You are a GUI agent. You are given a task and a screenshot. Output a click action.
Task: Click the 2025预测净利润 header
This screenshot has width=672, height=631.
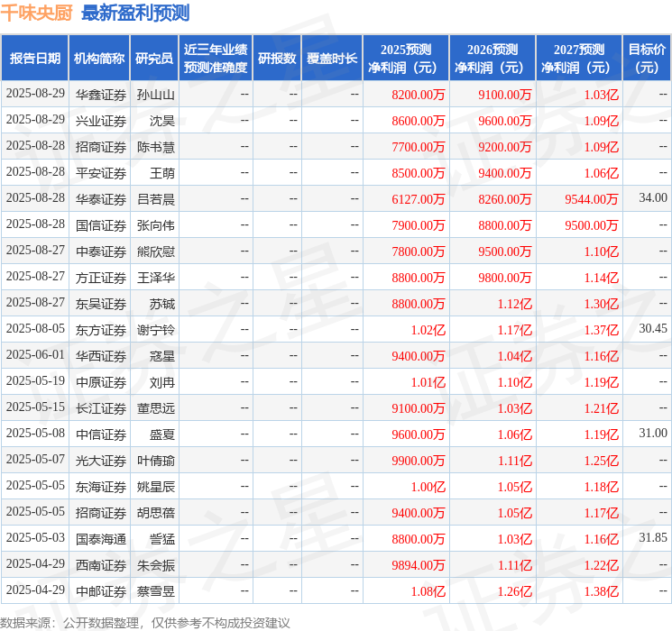click(406, 59)
